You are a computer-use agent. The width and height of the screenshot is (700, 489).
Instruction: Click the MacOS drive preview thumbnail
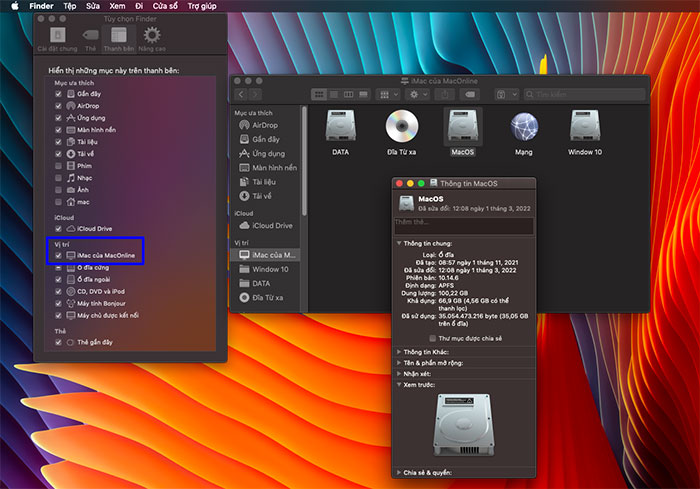click(463, 424)
